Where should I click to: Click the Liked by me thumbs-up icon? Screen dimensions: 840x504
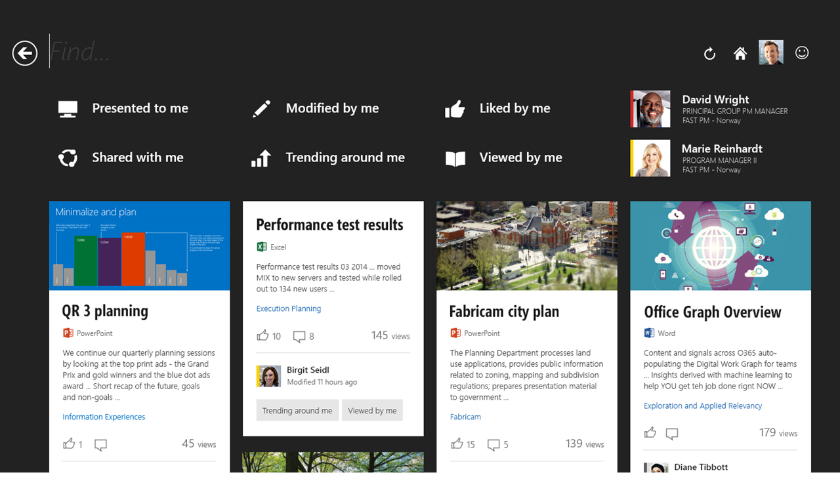(x=455, y=109)
